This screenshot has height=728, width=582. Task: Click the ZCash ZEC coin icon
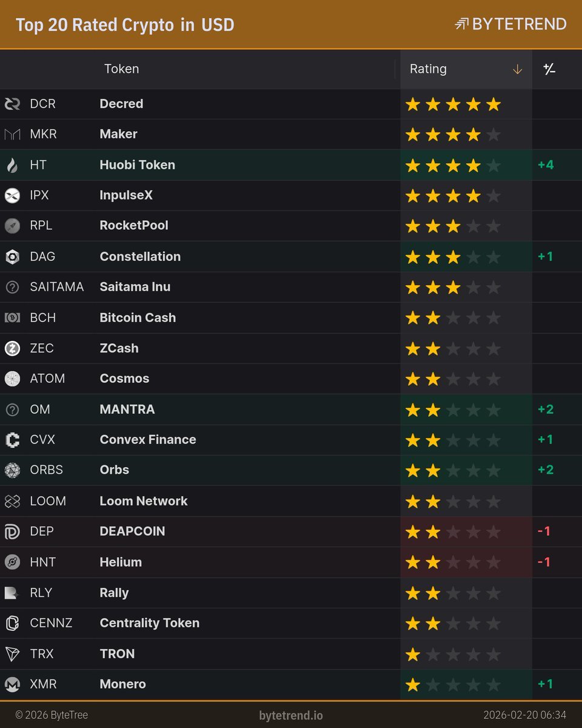(x=12, y=348)
